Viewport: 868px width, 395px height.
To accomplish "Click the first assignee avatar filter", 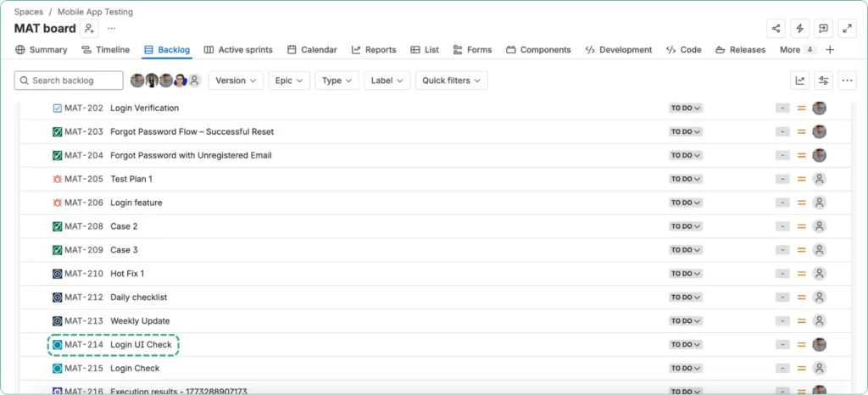I will pyautogui.click(x=137, y=81).
